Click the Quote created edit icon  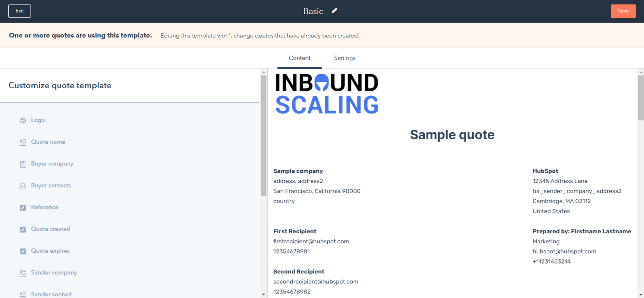pyautogui.click(x=23, y=229)
